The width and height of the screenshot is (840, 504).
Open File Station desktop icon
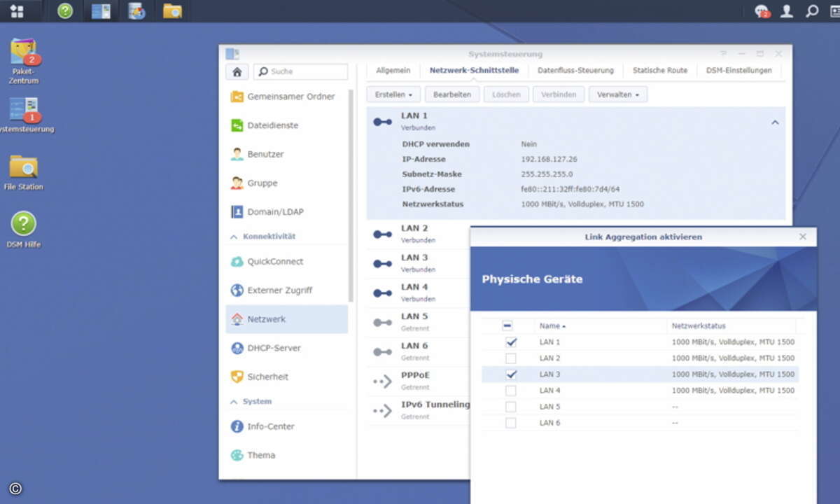(x=24, y=172)
